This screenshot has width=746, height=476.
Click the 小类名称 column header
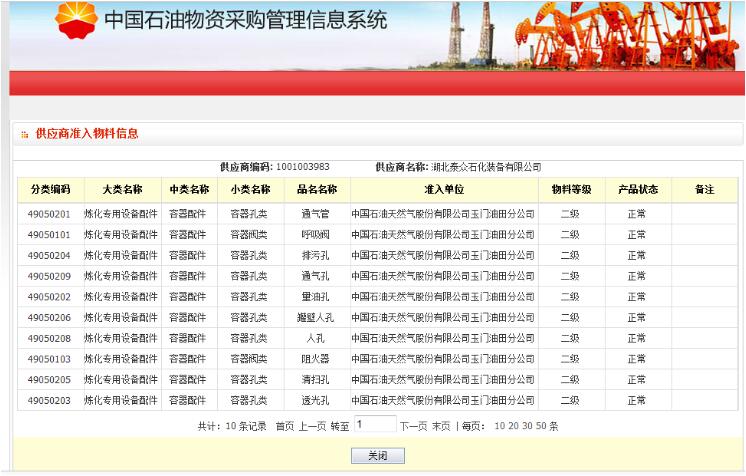[x=251, y=189]
